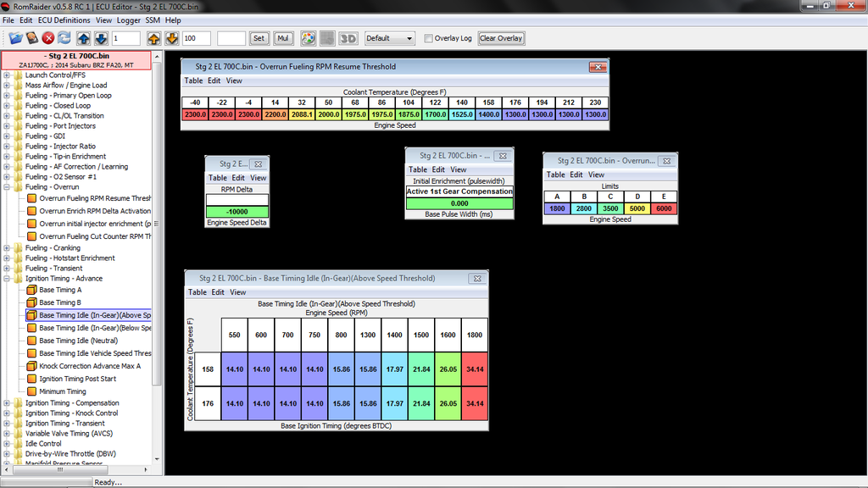Image resolution: width=868 pixels, height=488 pixels.
Task: Click the Open ROM folder icon
Action: 15,38
